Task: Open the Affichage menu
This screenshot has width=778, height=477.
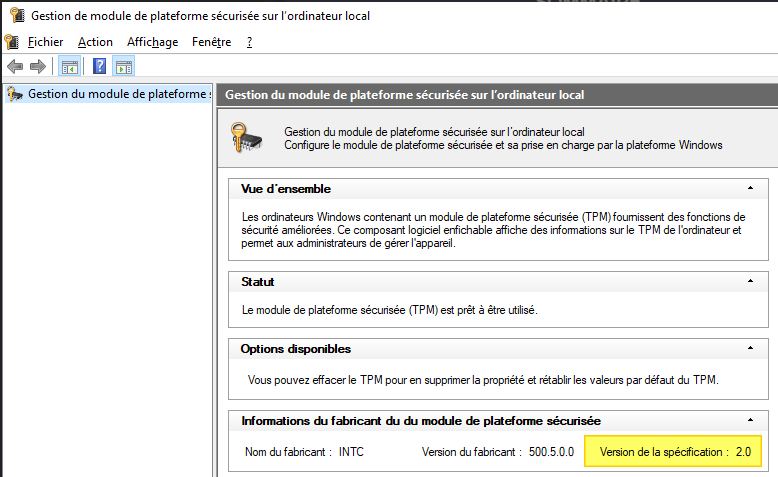Action: coord(152,42)
